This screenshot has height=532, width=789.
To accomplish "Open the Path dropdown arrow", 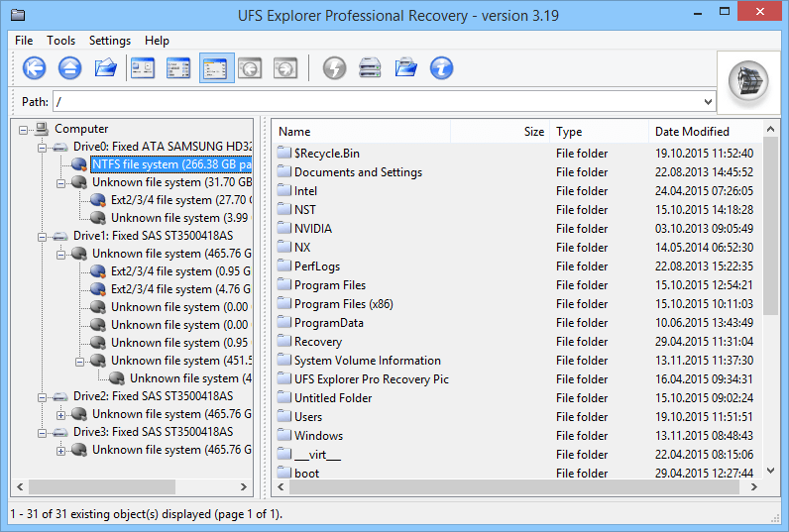I will coord(707,101).
